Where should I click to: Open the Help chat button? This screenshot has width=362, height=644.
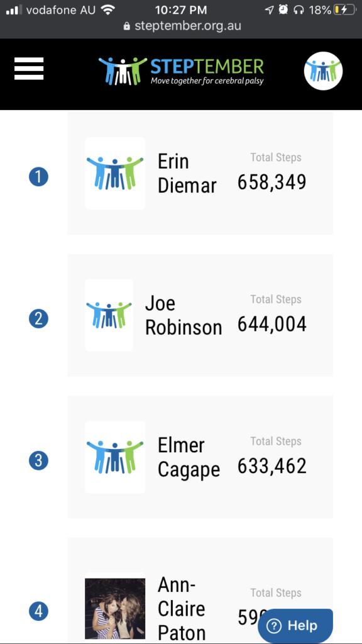point(295,626)
